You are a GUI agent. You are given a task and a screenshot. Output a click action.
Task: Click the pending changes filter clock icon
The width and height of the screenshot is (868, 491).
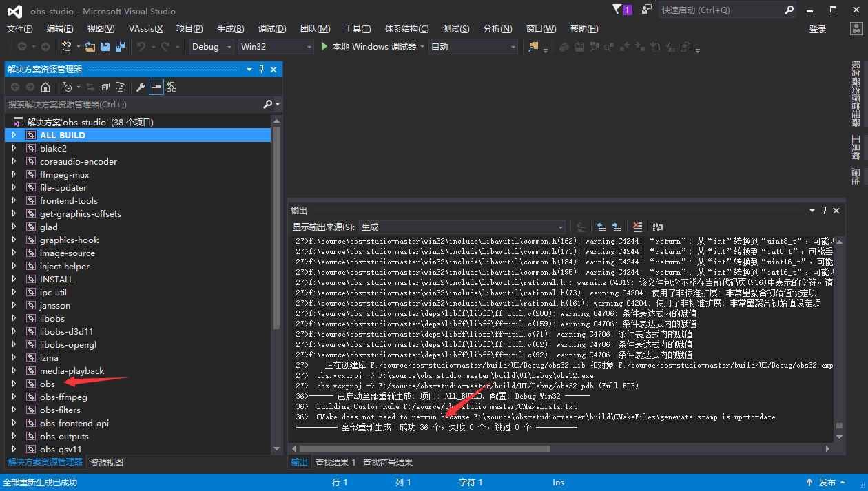[x=67, y=87]
